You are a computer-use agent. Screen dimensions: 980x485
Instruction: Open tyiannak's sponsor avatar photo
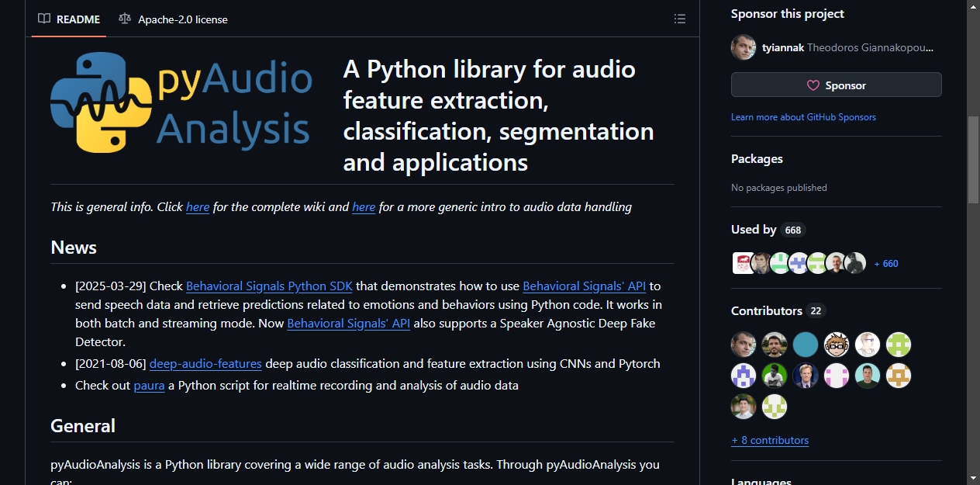[744, 47]
